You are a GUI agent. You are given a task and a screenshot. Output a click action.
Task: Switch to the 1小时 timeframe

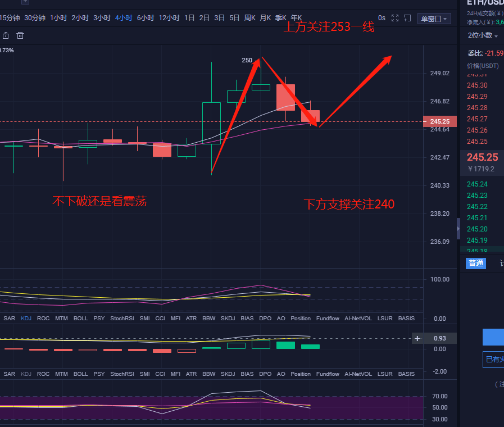point(58,18)
